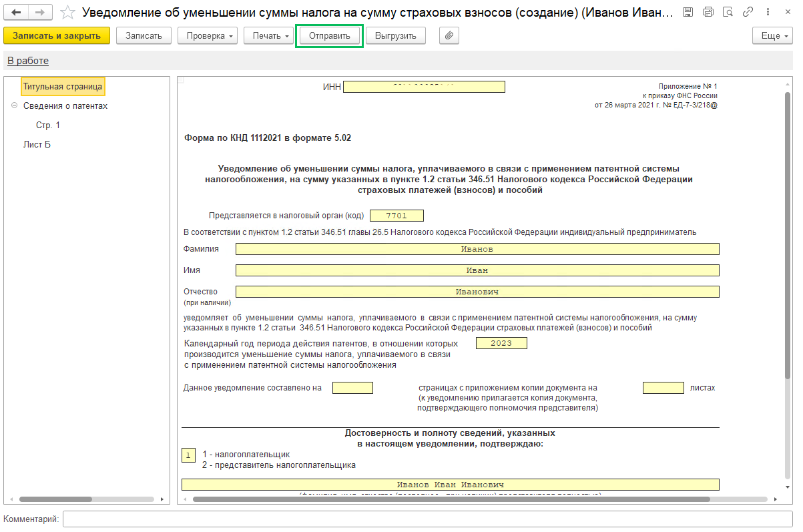Click text 2 - представитель налогоплательщика

(x=279, y=465)
